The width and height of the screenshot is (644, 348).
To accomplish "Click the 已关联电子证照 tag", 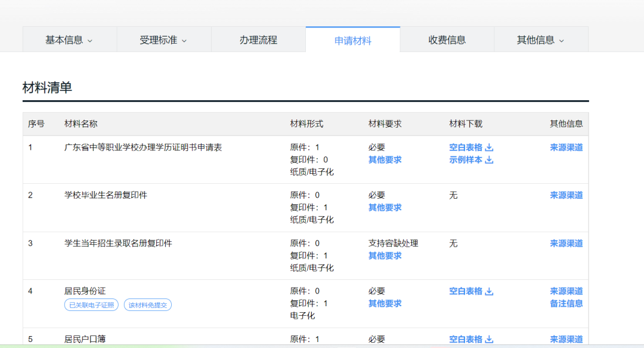I will tap(91, 305).
